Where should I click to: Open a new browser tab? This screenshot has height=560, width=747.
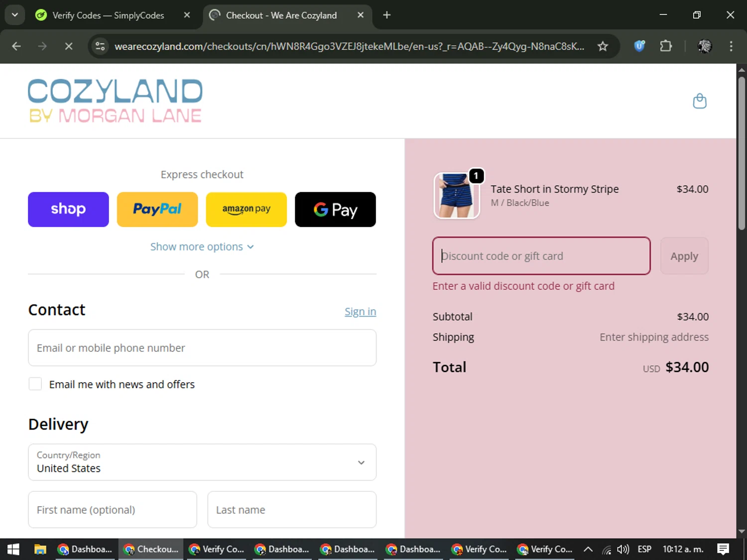point(386,15)
